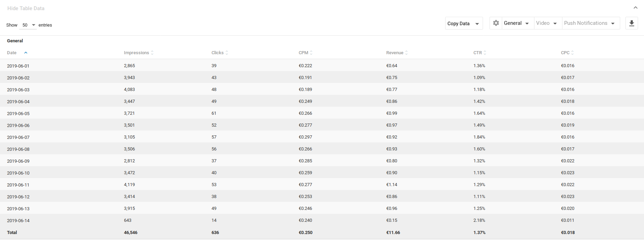Click the Total row impressions value

[131, 233]
